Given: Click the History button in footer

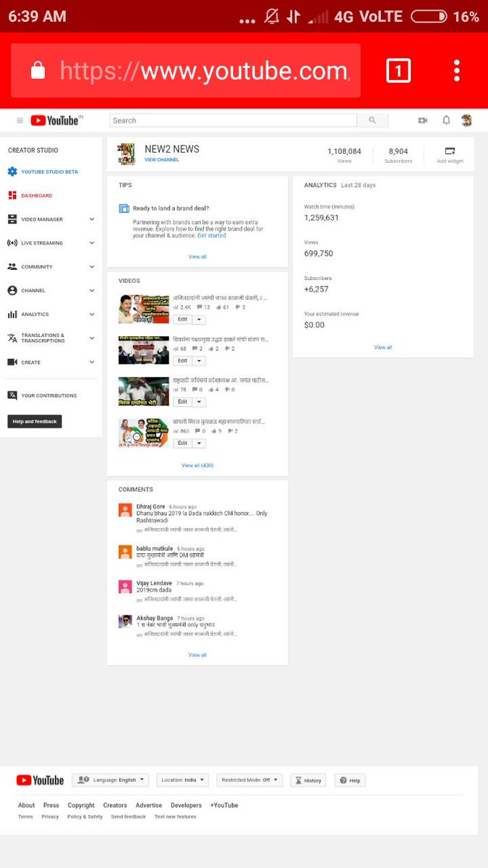Looking at the screenshot, I should pyautogui.click(x=308, y=780).
